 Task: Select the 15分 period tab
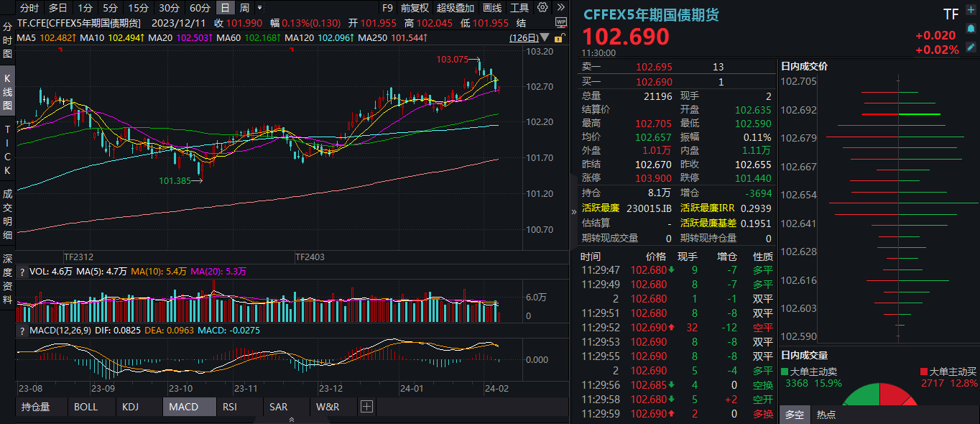139,8
